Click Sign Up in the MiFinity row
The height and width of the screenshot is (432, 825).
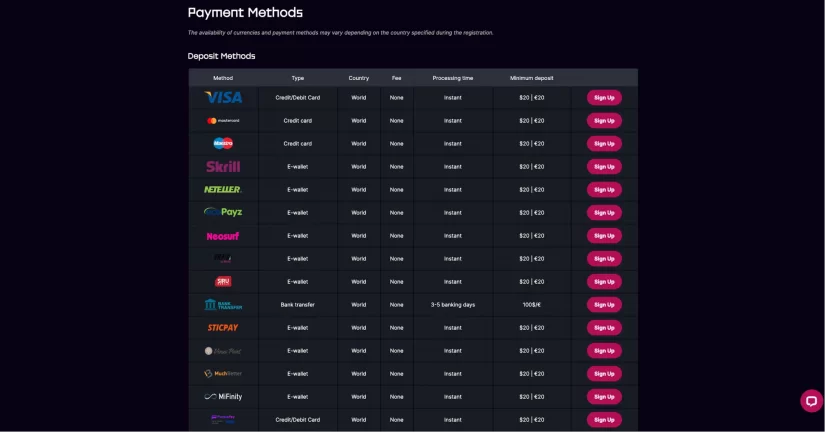[604, 397]
